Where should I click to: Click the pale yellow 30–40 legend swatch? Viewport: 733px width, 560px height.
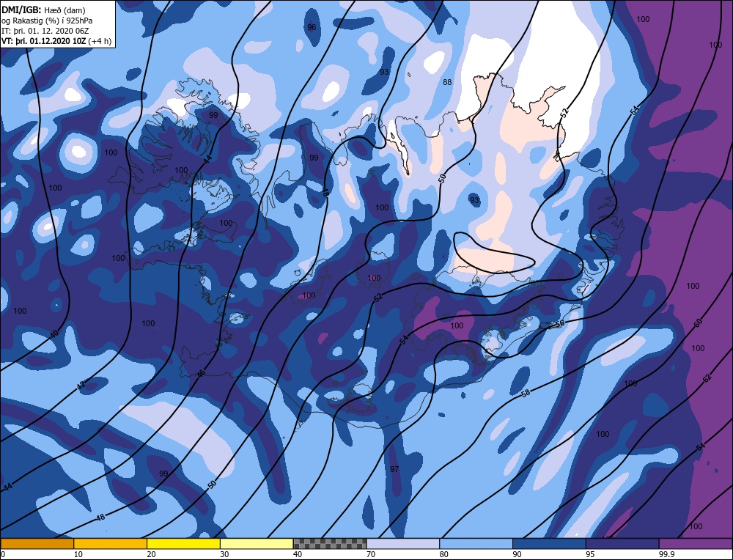pyautogui.click(x=257, y=544)
